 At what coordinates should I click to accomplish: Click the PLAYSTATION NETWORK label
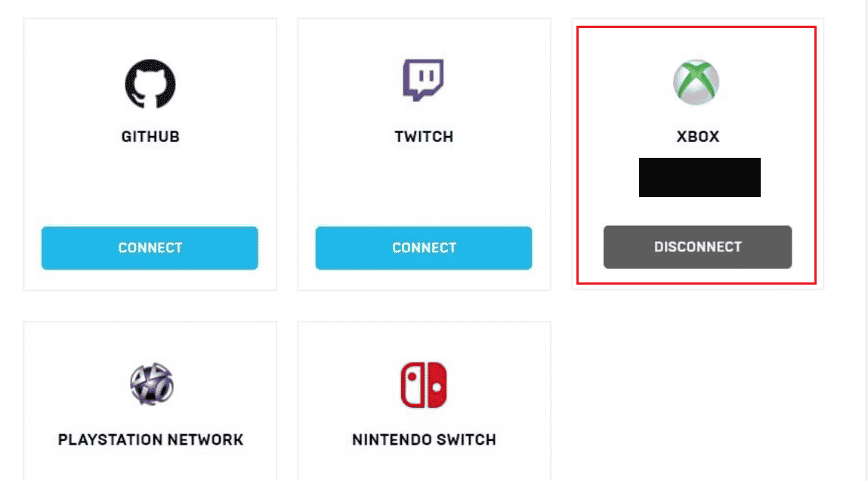click(x=150, y=439)
